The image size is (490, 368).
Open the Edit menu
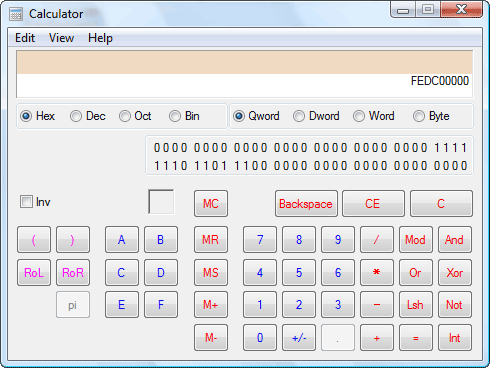click(25, 38)
